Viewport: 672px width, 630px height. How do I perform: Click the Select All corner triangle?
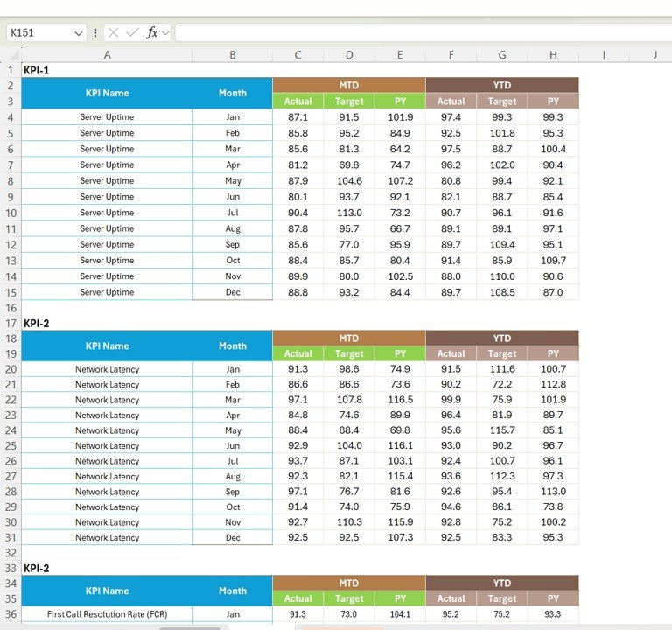[x=14, y=55]
